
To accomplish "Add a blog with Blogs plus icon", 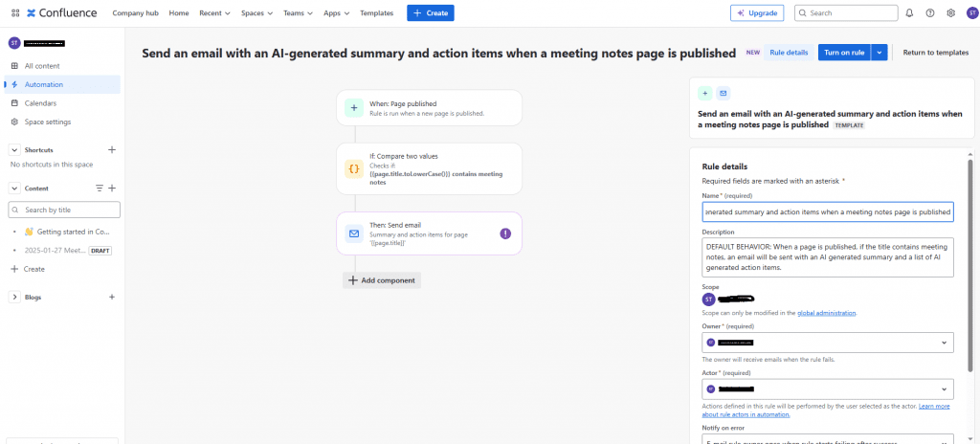I will pyautogui.click(x=112, y=297).
